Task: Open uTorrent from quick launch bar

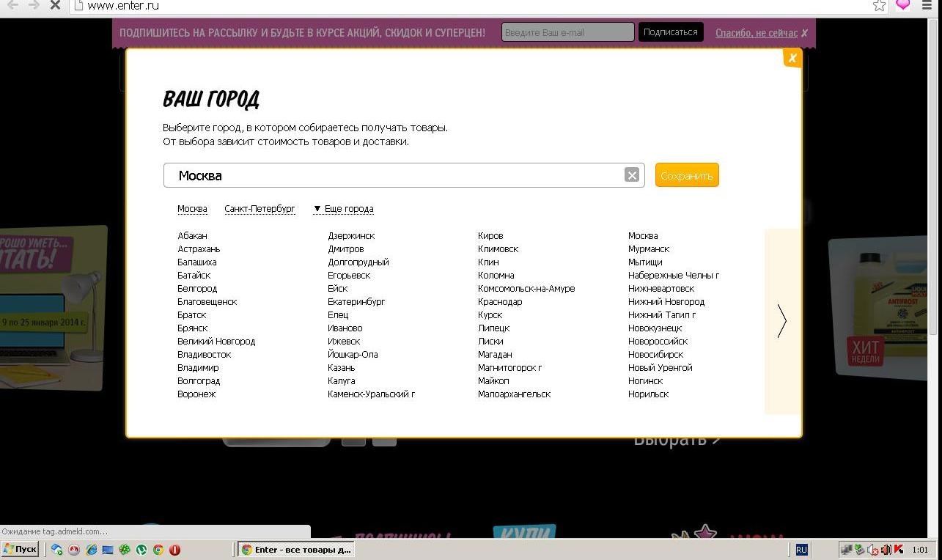Action: tap(141, 550)
